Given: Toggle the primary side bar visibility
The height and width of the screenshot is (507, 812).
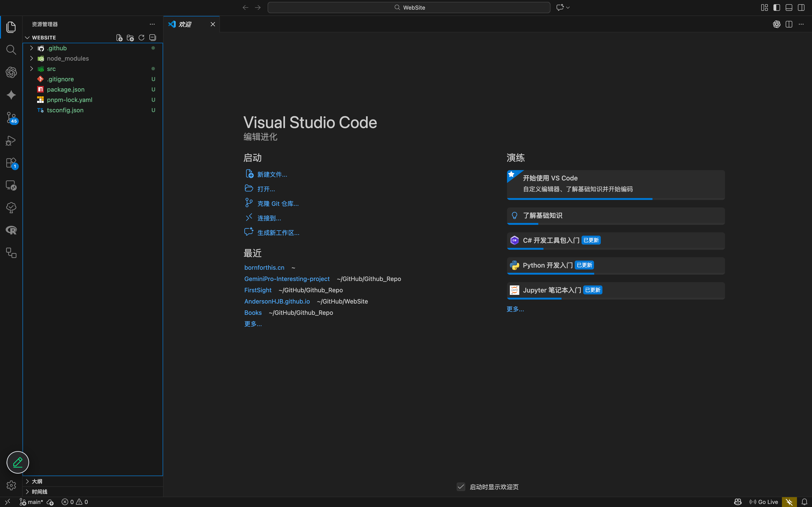Looking at the screenshot, I should click(777, 7).
